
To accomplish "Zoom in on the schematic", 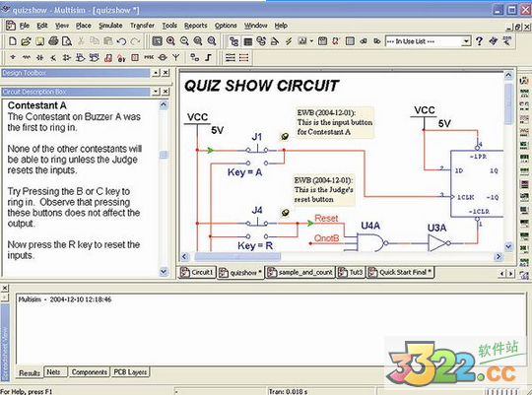I will 170,41.
